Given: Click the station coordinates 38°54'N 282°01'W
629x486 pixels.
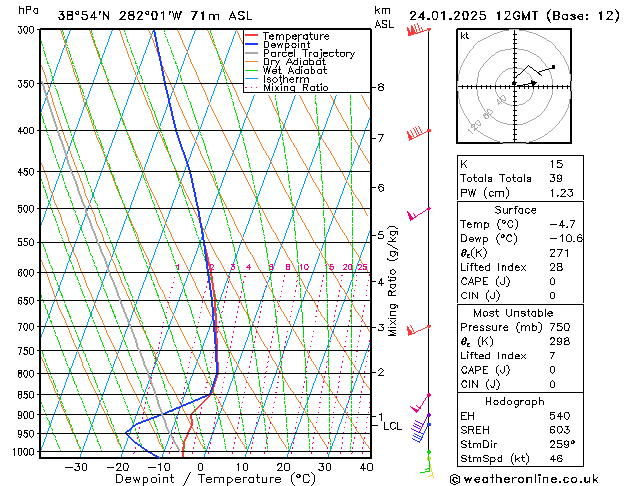Looking at the screenshot, I should (120, 16).
